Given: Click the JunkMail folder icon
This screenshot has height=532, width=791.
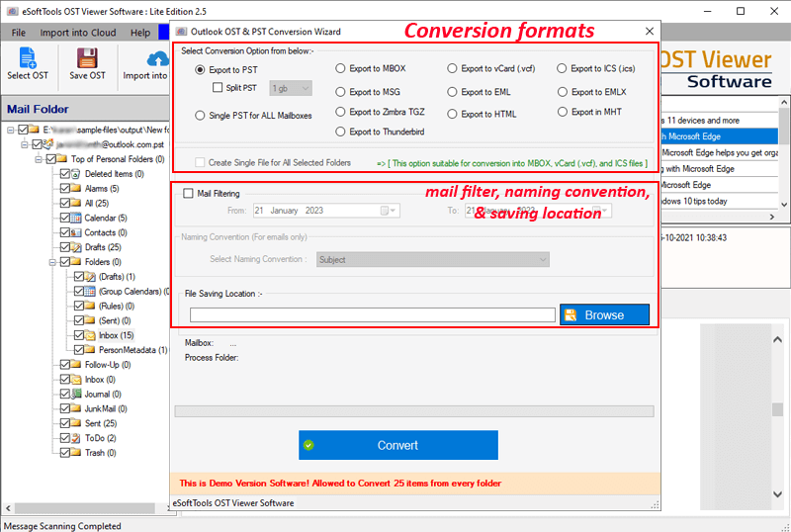Looking at the screenshot, I should click(76, 408).
